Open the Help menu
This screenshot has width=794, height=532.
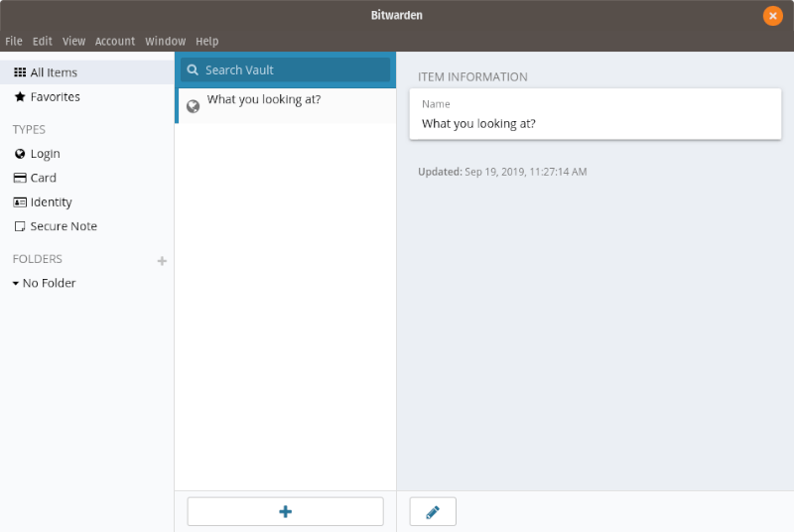point(206,42)
